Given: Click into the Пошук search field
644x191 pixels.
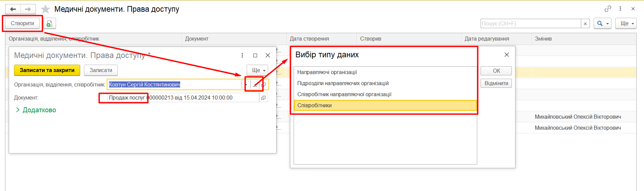Looking at the screenshot, I should click(x=530, y=23).
